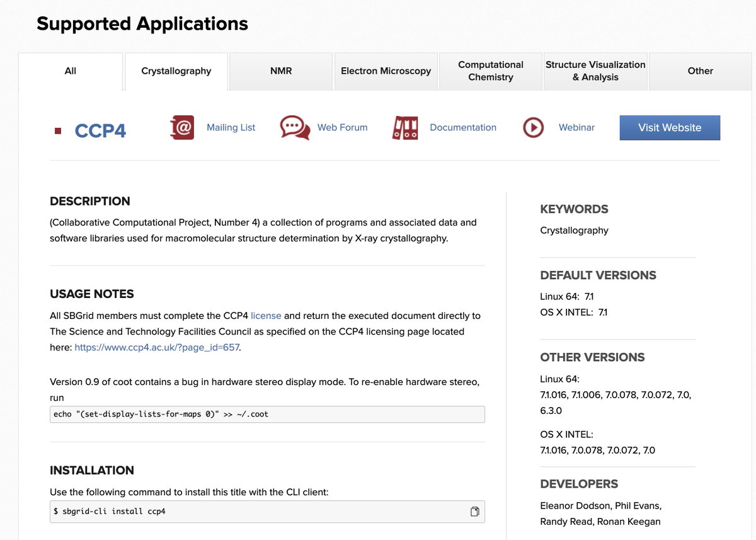The width and height of the screenshot is (756, 540).
Task: Click the Documentation binders icon
Action: [x=405, y=127]
